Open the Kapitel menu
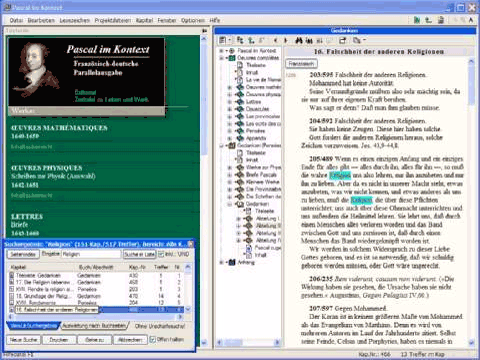 tap(144, 20)
